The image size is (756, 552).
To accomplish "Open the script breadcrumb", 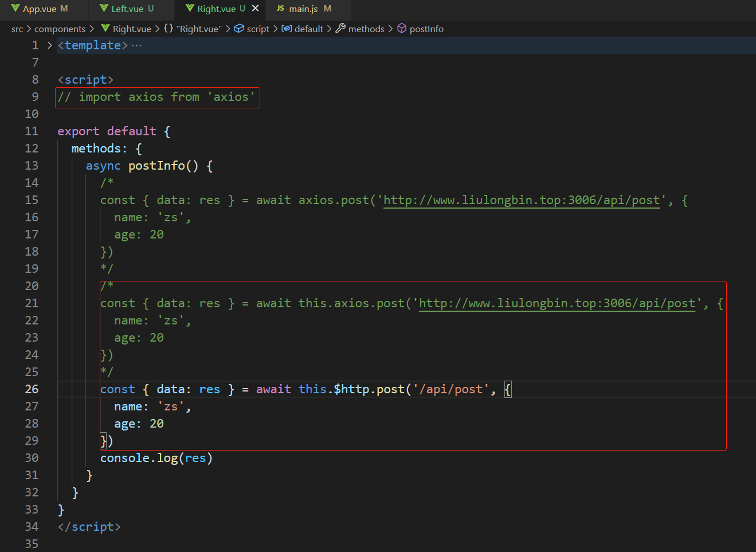I will [258, 29].
